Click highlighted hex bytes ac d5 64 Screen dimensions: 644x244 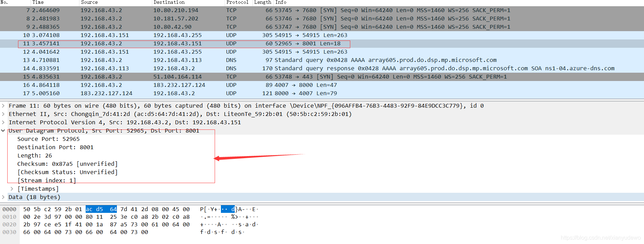click(101, 209)
